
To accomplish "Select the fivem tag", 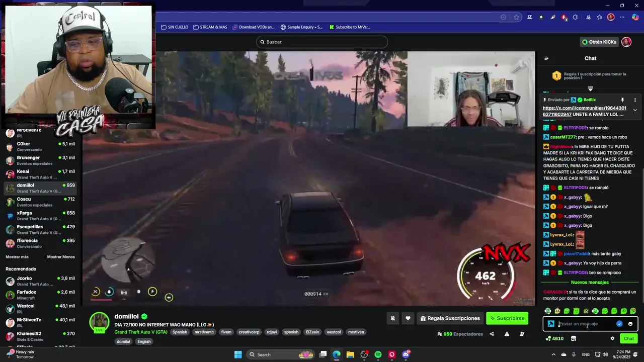I will [226, 332].
